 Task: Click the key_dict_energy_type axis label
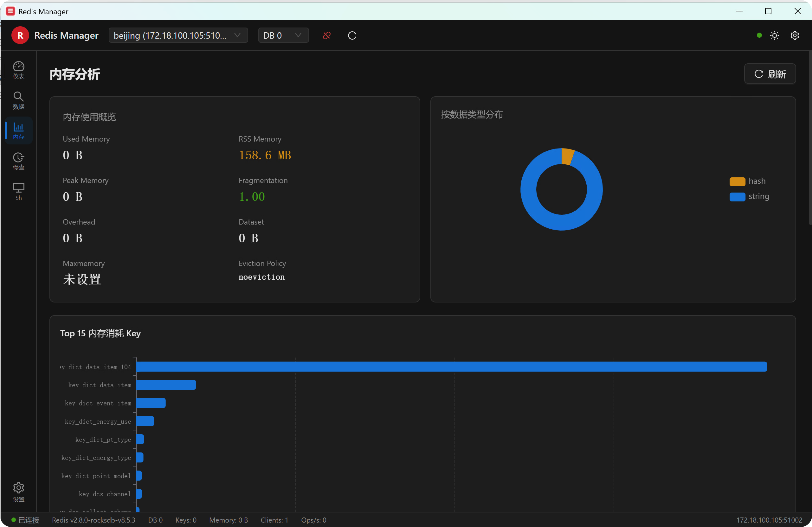pyautogui.click(x=96, y=458)
